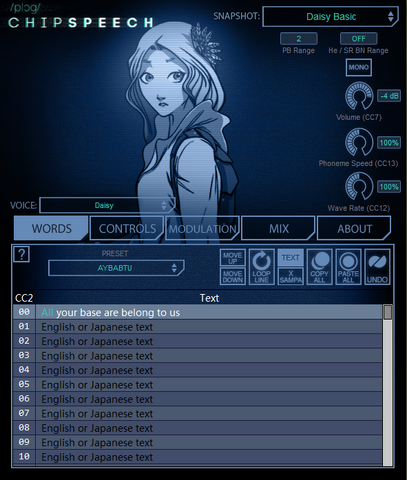Click the CC2 column header
Viewport: 407px width, 480px height.
pyautogui.click(x=24, y=298)
